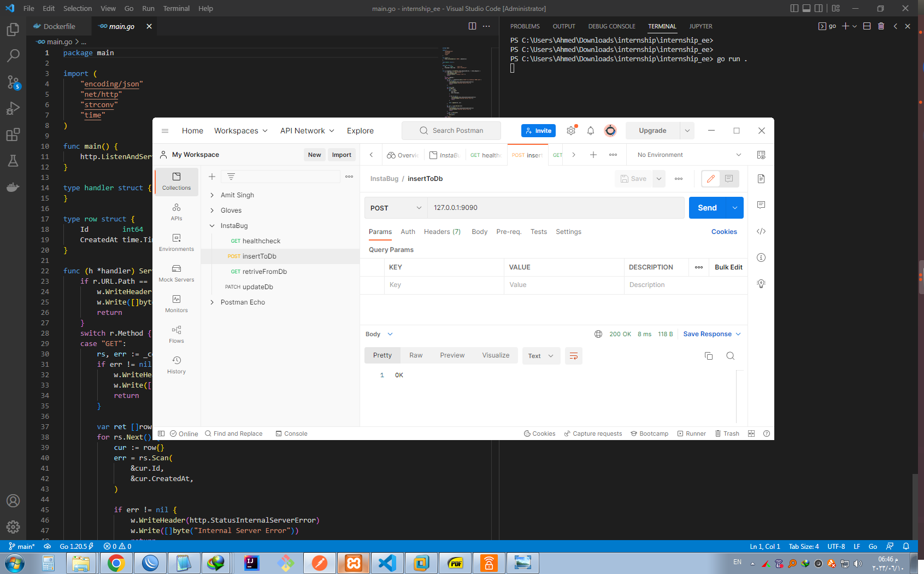Switch to Raw response view
The width and height of the screenshot is (924, 574).
pyautogui.click(x=416, y=355)
